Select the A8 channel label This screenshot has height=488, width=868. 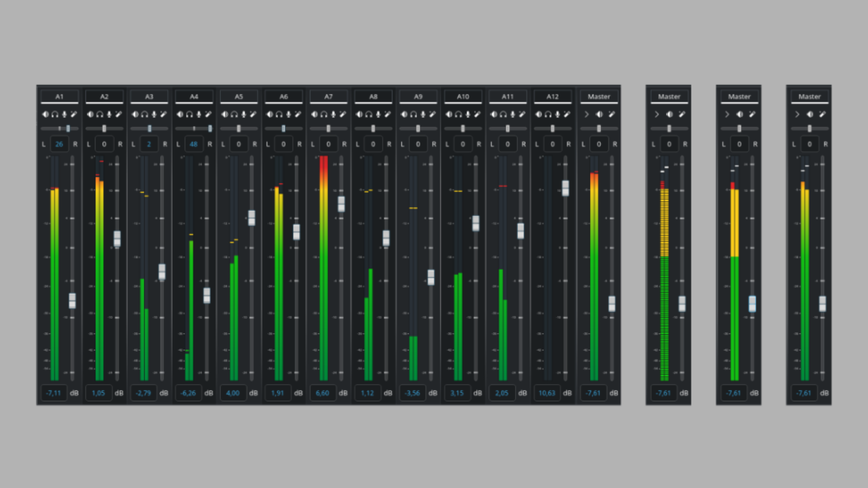373,96
